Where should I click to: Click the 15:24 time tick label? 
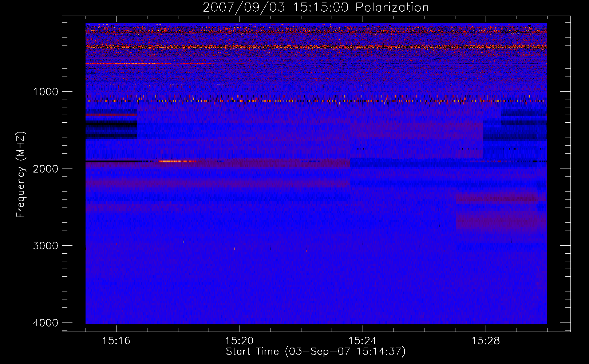(x=363, y=341)
